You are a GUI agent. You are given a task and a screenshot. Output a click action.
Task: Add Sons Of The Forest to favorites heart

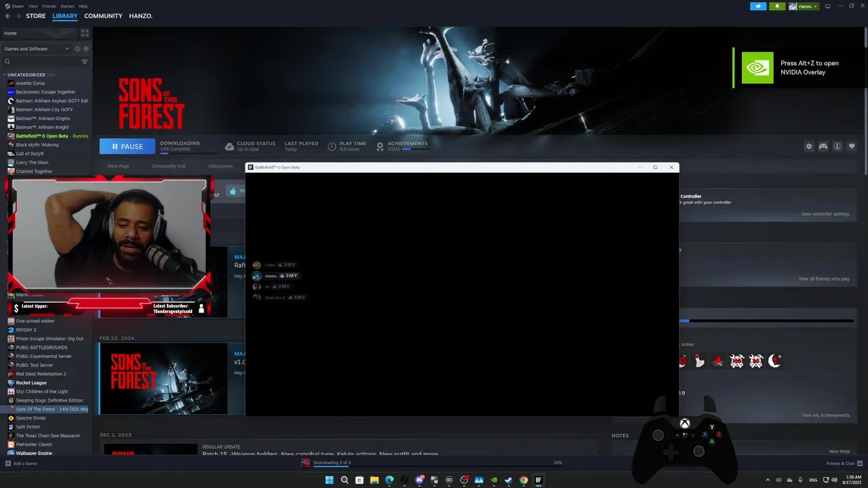click(x=852, y=146)
